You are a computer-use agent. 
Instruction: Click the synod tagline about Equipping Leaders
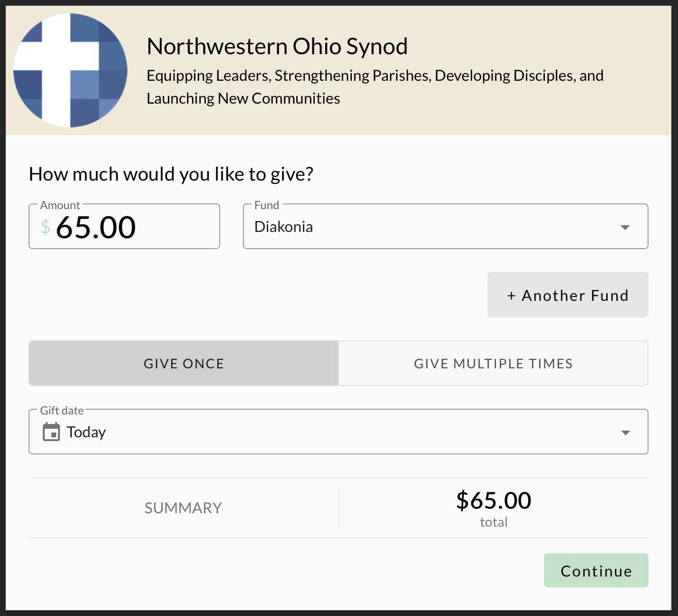click(375, 87)
